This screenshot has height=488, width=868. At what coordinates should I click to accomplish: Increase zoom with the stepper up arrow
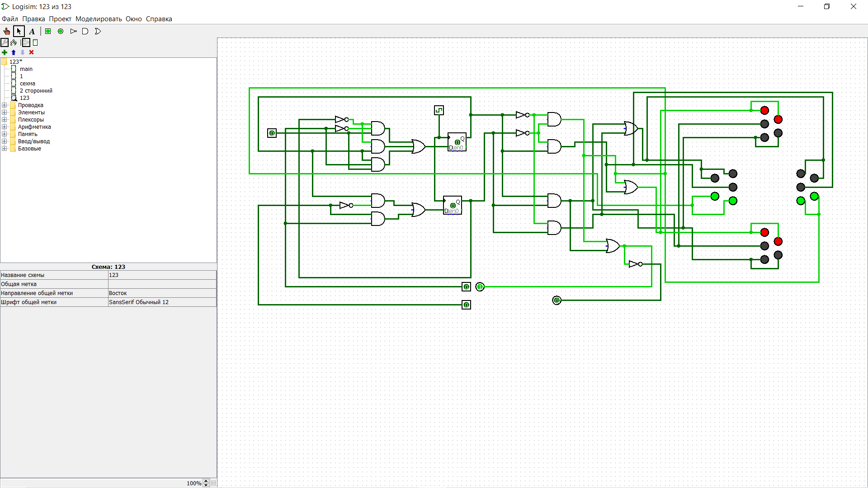pos(206,481)
